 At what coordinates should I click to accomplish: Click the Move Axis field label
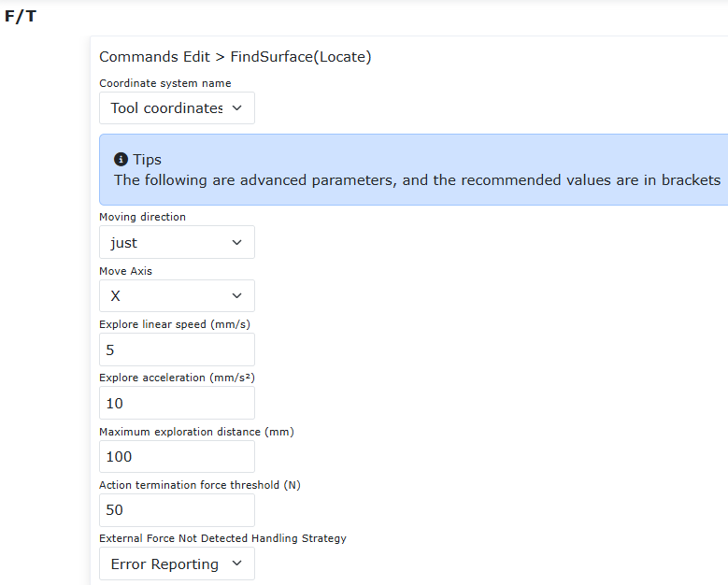126,271
